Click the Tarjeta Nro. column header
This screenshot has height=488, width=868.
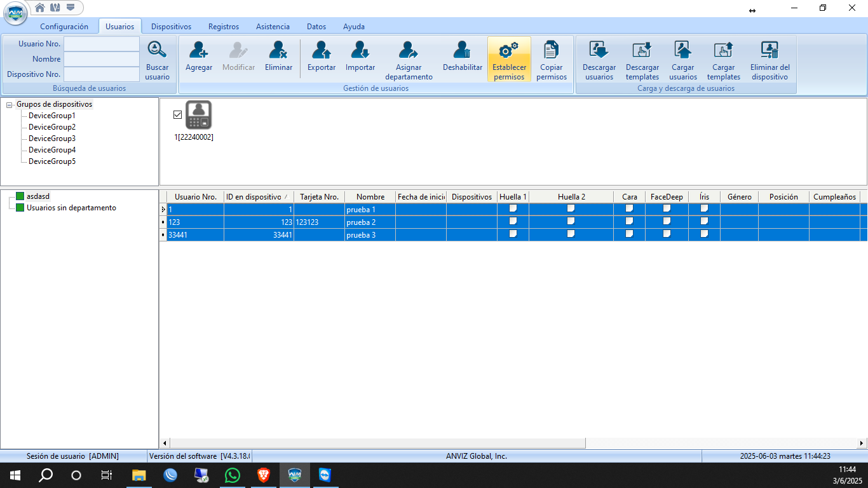319,197
